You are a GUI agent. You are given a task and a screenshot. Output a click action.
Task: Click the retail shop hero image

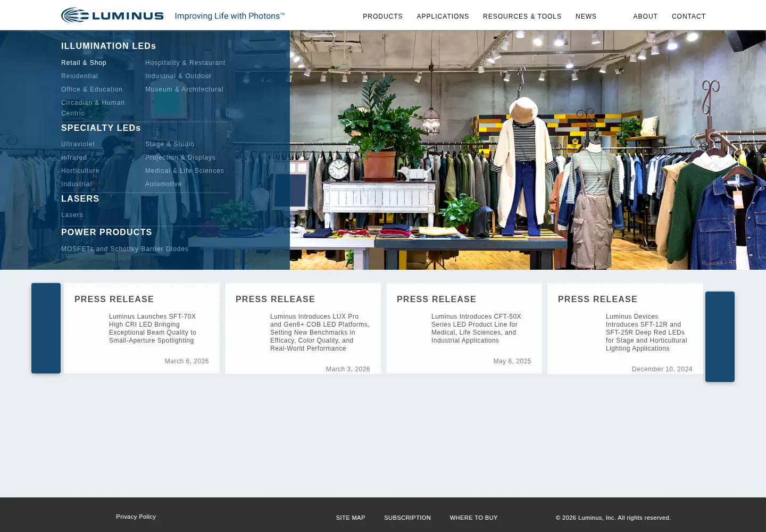528,150
